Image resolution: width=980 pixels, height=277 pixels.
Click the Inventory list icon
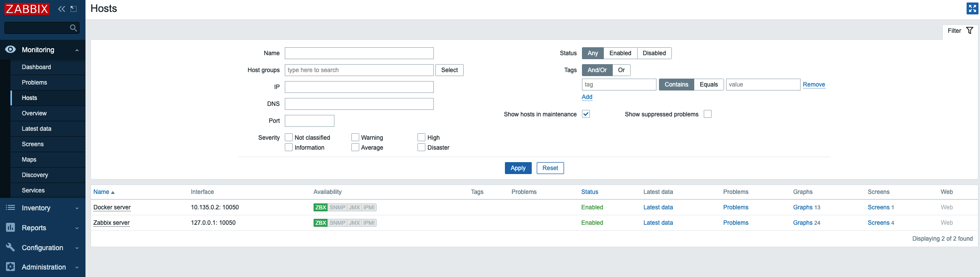pos(10,207)
